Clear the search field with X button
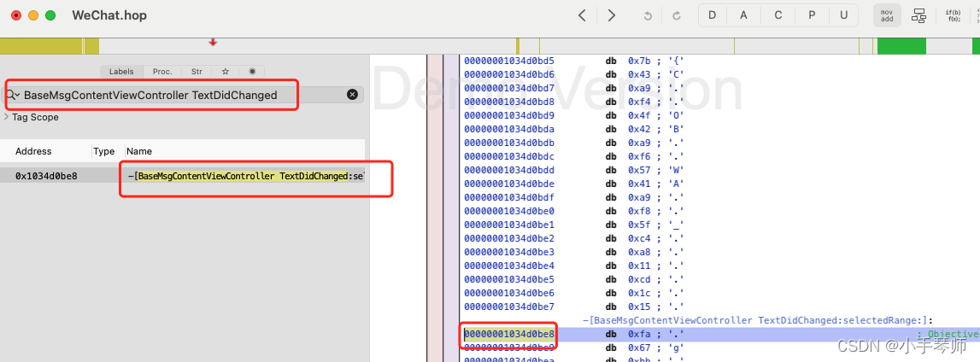This screenshot has width=980, height=362. point(353,94)
